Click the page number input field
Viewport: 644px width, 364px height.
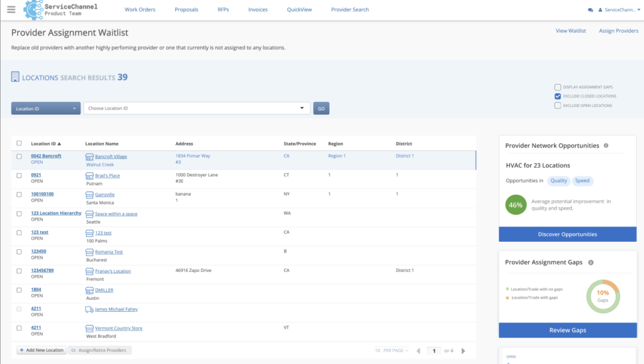coord(434,351)
